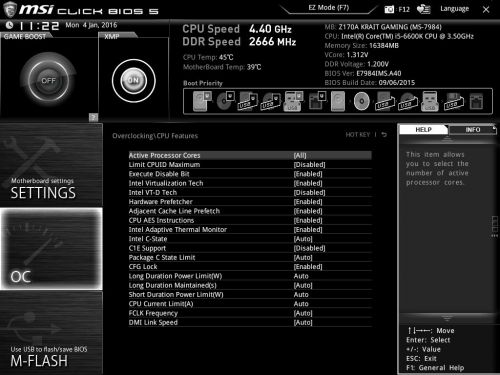Select the legacy network boot icon
Viewport: 500px width, 375px height.
click(476, 102)
